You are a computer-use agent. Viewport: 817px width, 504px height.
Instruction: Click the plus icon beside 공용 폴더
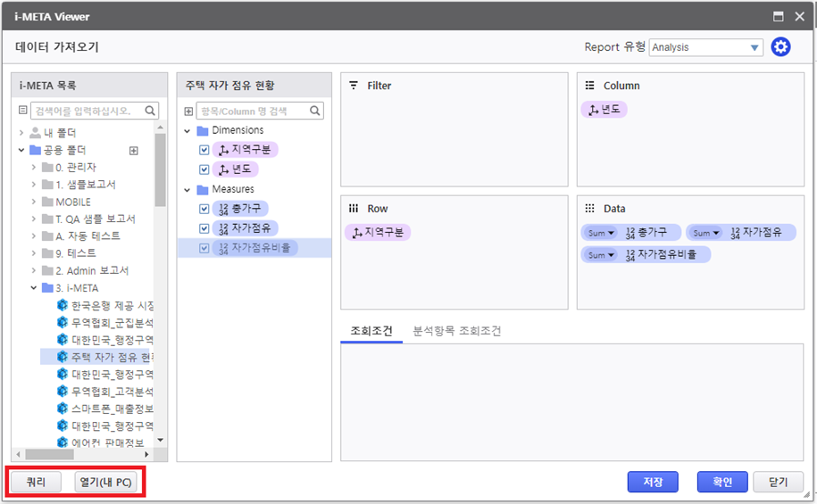tap(134, 151)
